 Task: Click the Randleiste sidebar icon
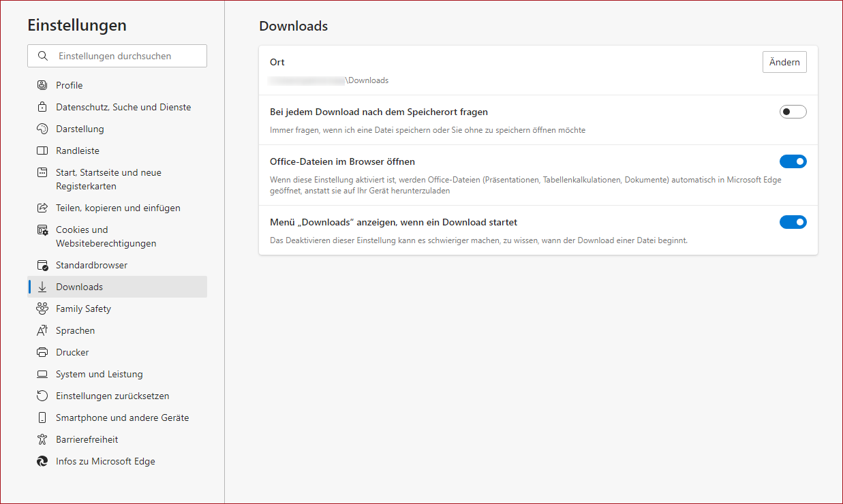click(42, 151)
